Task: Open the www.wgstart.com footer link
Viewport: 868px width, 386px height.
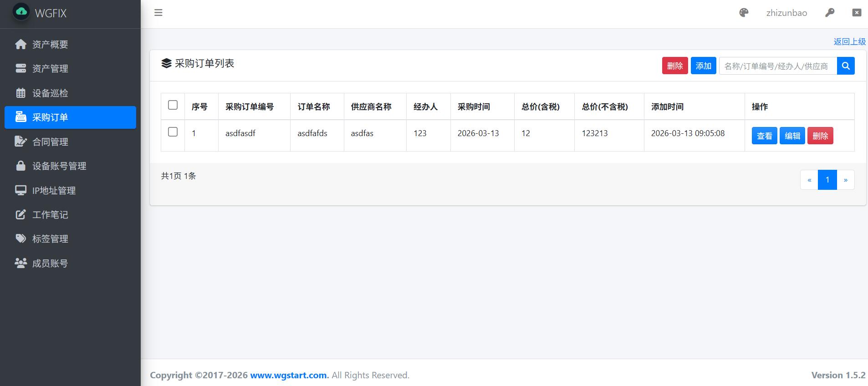Action: point(288,375)
